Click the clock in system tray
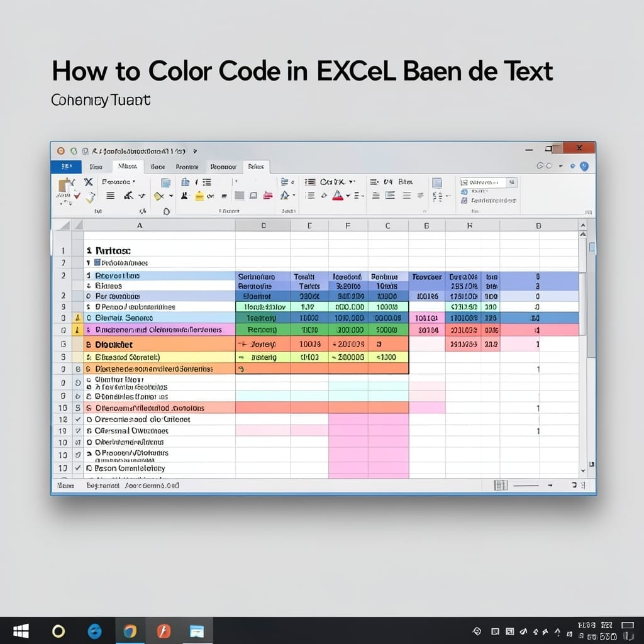This screenshot has width=644, height=644. [x=596, y=630]
